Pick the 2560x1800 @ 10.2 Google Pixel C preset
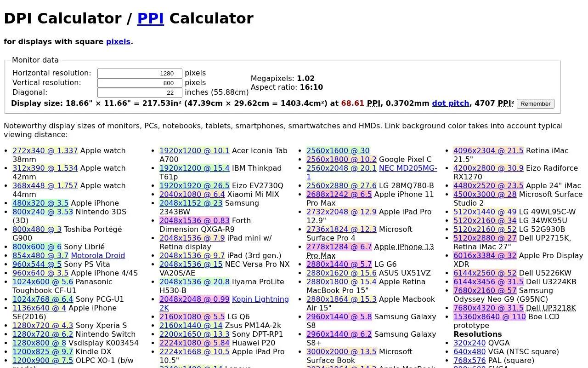The height and width of the screenshot is (368, 588). 341,159
